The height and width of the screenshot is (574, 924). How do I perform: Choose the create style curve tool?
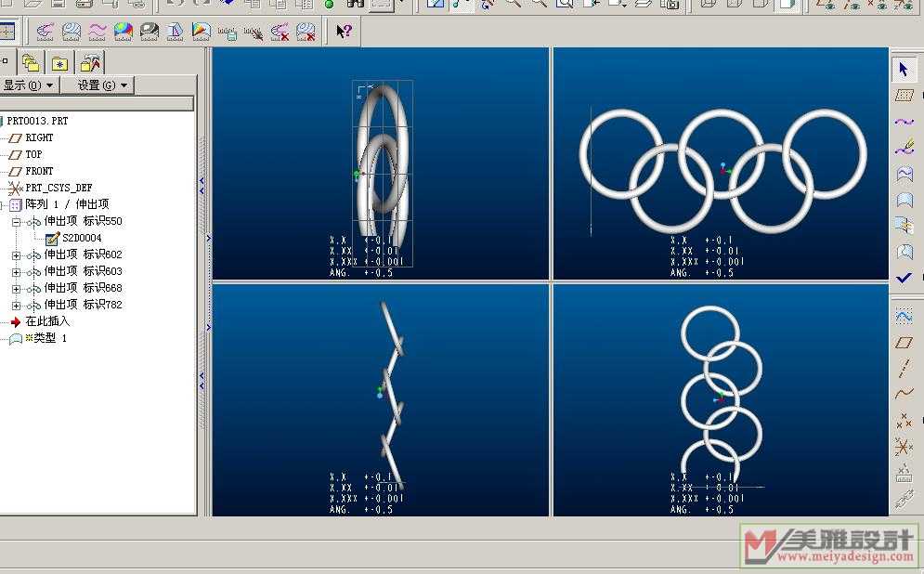[904, 122]
